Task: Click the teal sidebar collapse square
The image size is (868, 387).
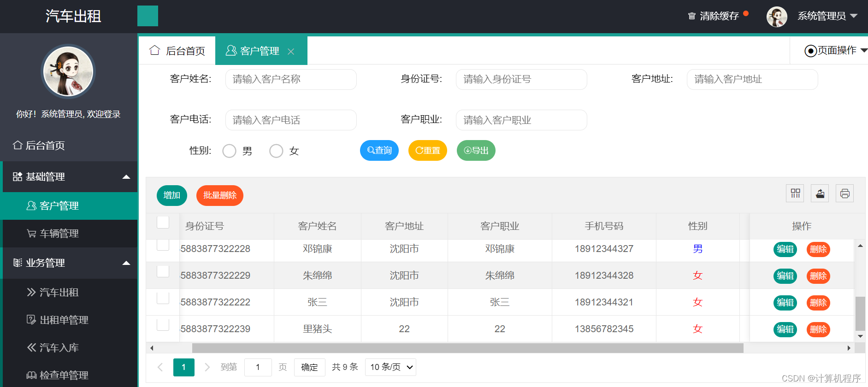Action: (148, 16)
